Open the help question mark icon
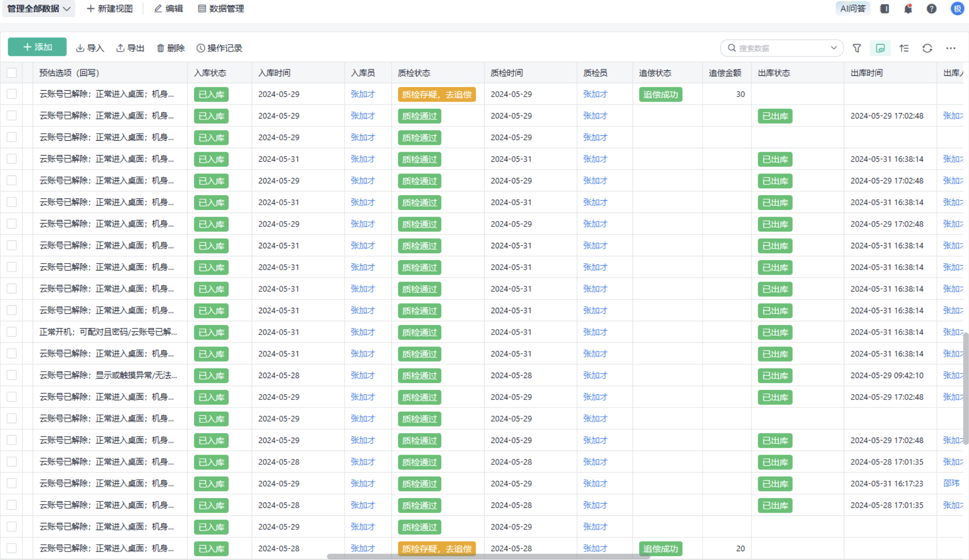Image resolution: width=969 pixels, height=560 pixels. 931,8
